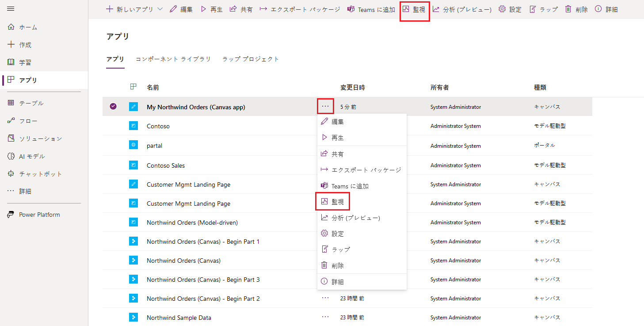The height and width of the screenshot is (326, 644).
Task: Sort by 種類 column header
Action: (x=540, y=88)
